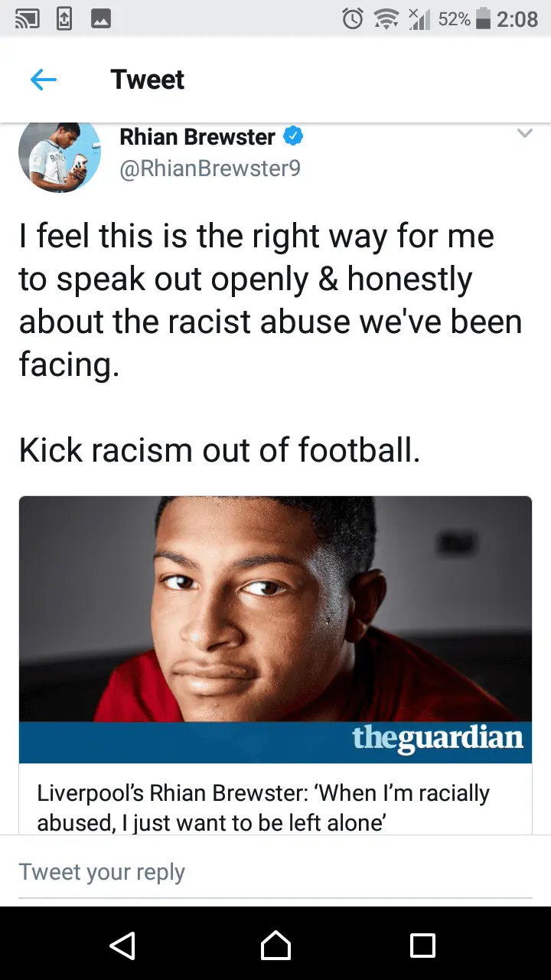The width and height of the screenshot is (551, 980).
Task: Expand the tweet options chevron
Action: [524, 134]
